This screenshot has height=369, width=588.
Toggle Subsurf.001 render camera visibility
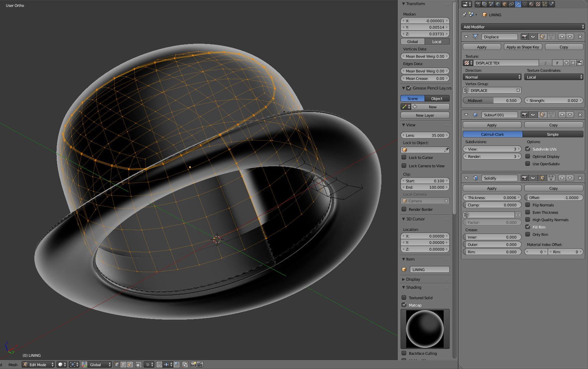click(525, 115)
